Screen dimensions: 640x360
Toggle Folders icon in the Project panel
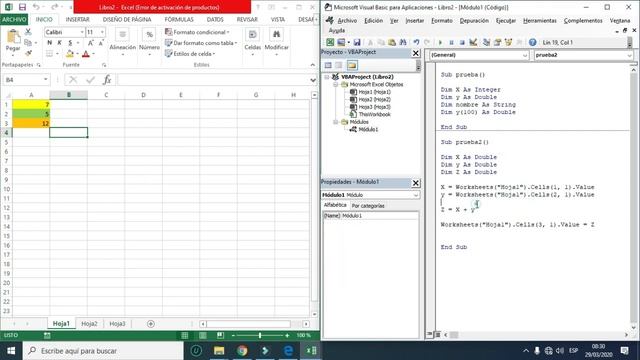click(352, 65)
